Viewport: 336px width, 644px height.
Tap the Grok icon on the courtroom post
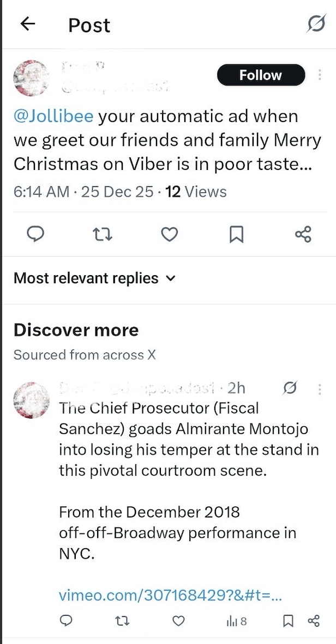pos(291,388)
